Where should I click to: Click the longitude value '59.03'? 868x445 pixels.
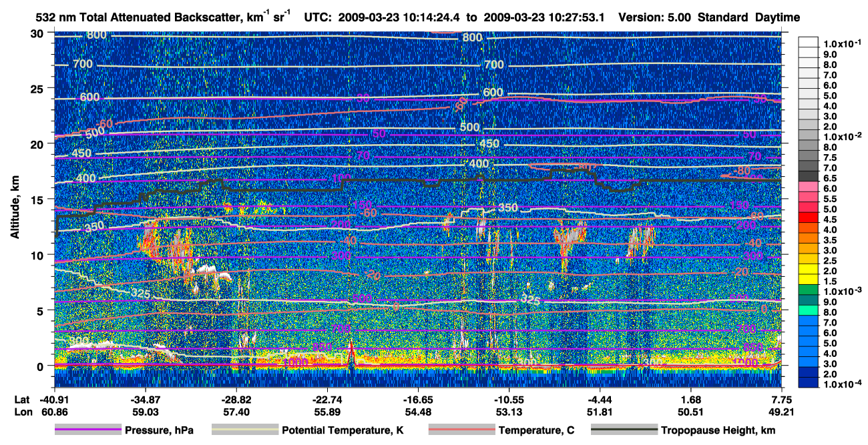[x=145, y=412]
